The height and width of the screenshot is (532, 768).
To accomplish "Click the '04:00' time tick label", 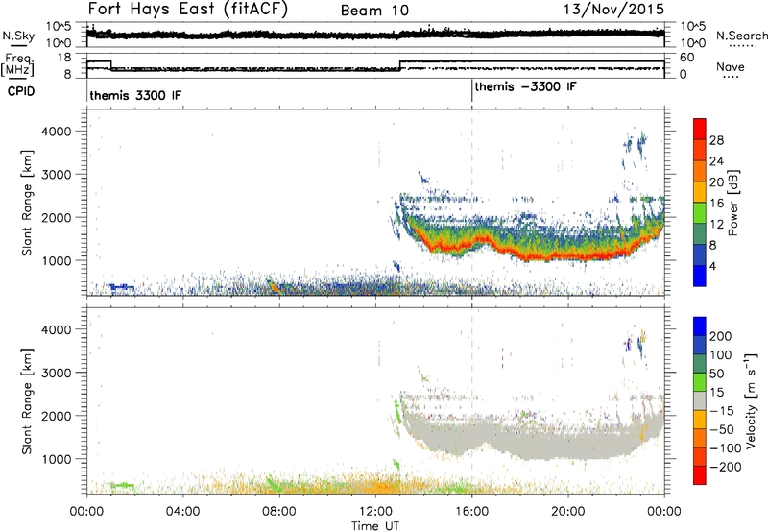I will (x=182, y=512).
